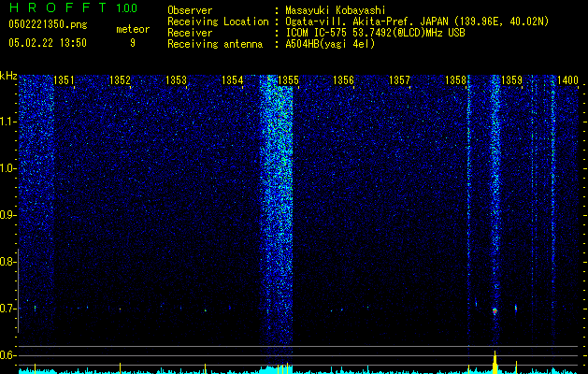The image size is (588, 374).
Task: Click the 'meteor' count label
Action: click(133, 29)
